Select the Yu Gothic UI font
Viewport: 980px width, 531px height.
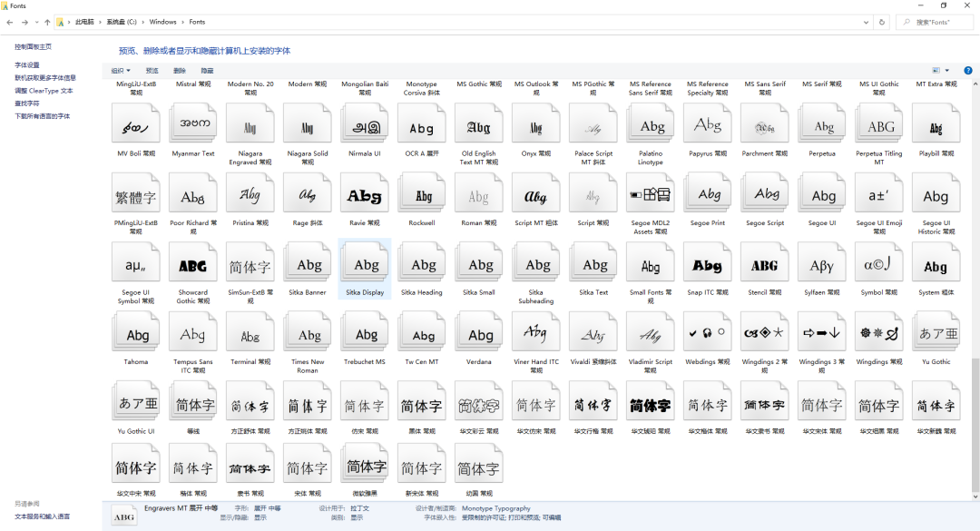(135, 402)
